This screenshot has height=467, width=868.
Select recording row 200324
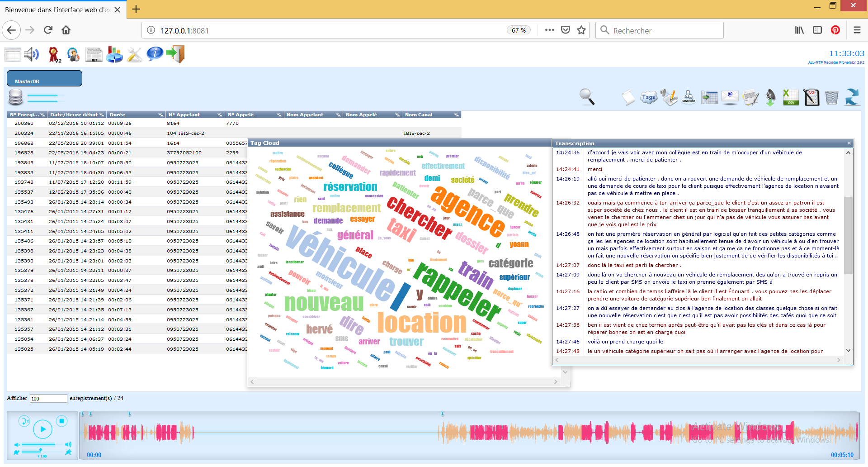coord(234,133)
